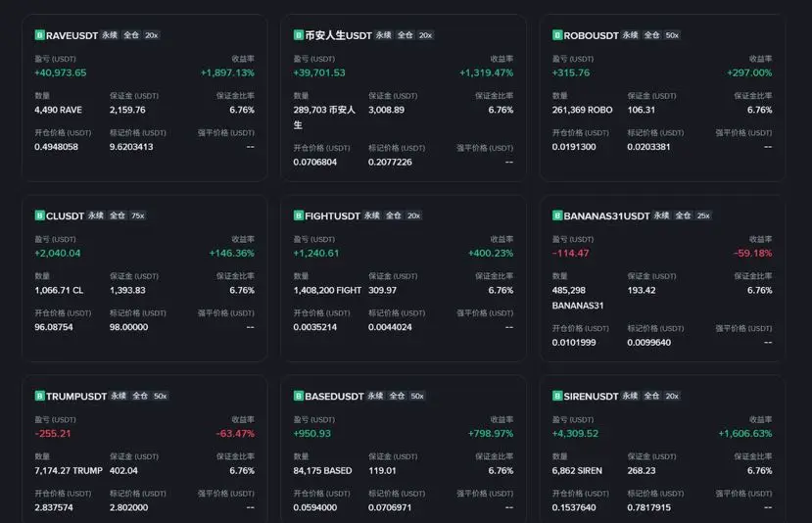
Task: Click the green B icon beside BANANAS31USDT
Action: 557,215
